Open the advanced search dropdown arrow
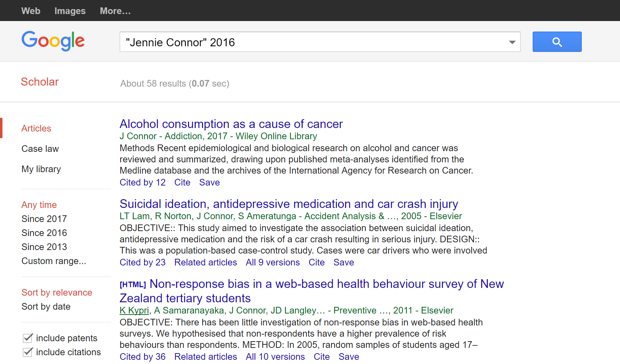This screenshot has height=364, width=620. click(x=512, y=42)
